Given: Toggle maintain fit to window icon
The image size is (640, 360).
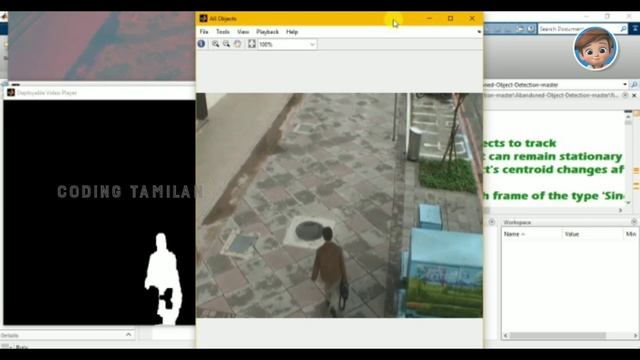Looking at the screenshot, I should pyautogui.click(x=252, y=44).
